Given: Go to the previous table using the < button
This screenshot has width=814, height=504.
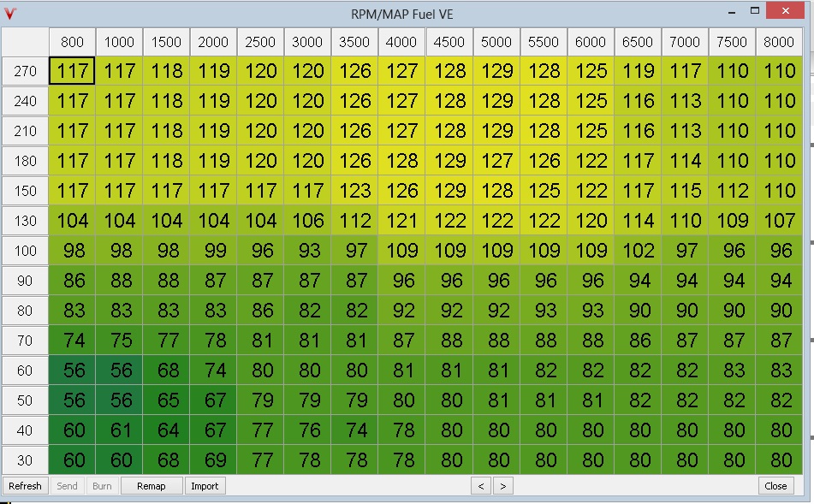Looking at the screenshot, I should [483, 486].
